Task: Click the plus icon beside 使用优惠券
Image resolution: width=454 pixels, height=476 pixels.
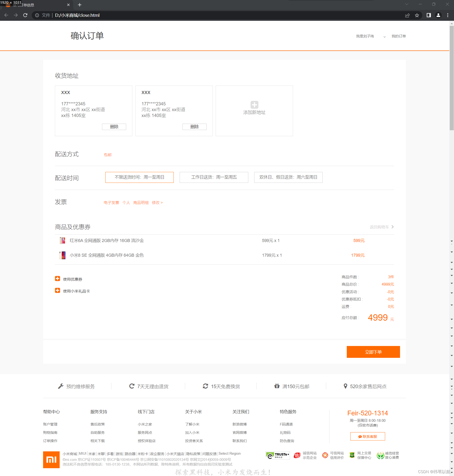Action: point(57,279)
